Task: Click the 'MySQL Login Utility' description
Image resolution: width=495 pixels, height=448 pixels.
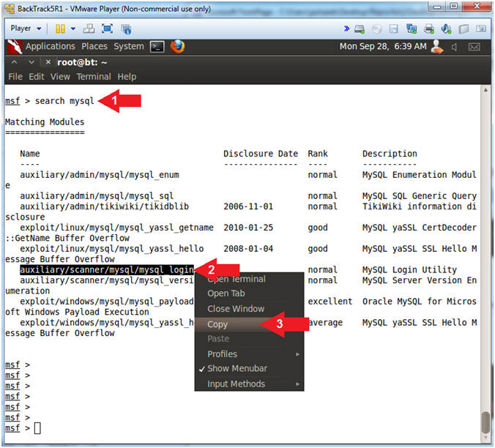Action: pyautogui.click(x=409, y=269)
